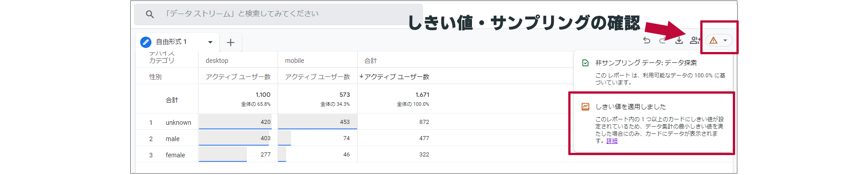Click the female desktop bar cell 277
The image size is (868, 175).
click(238, 154)
